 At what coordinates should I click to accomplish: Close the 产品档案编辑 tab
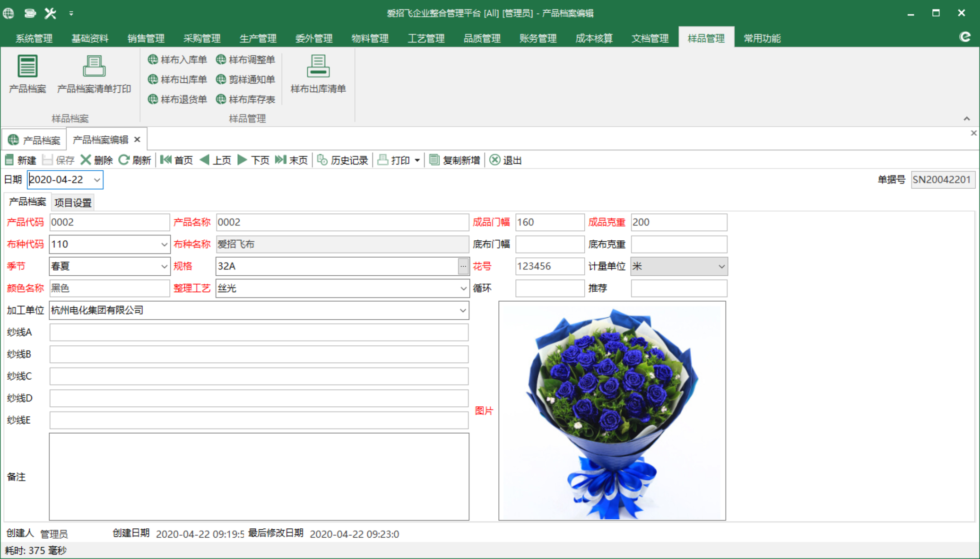pos(137,140)
